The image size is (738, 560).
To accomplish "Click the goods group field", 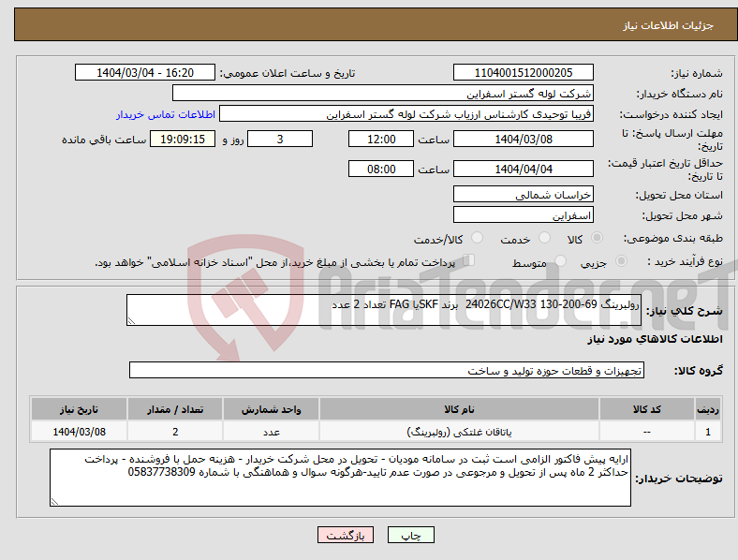I will coord(387,370).
